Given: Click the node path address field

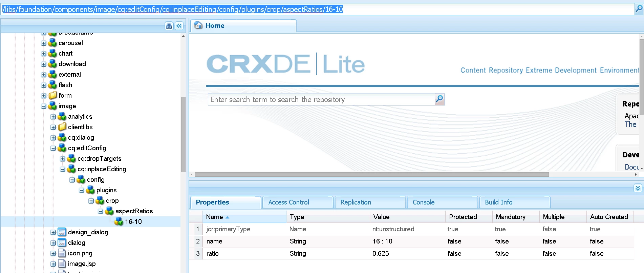Looking at the screenshot, I should [x=318, y=9].
